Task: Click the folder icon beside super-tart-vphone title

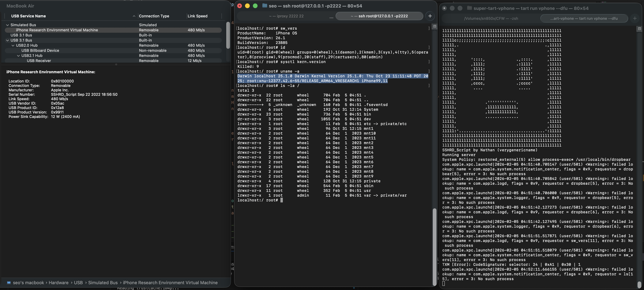Action: [469, 8]
